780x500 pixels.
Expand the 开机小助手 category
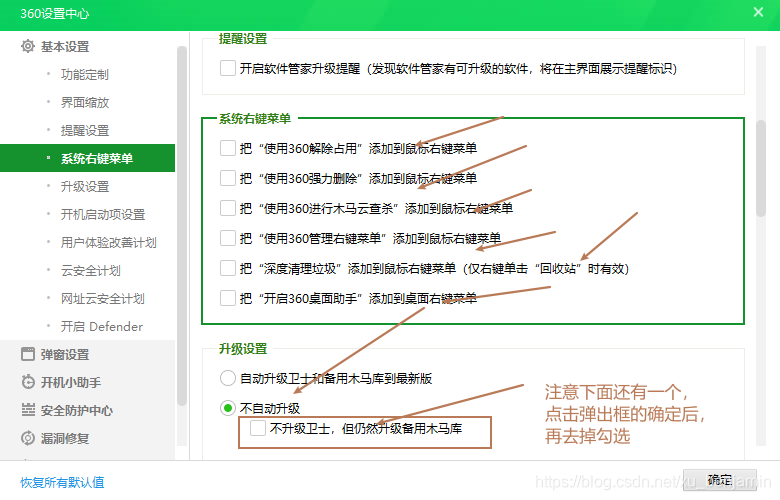tap(71, 382)
